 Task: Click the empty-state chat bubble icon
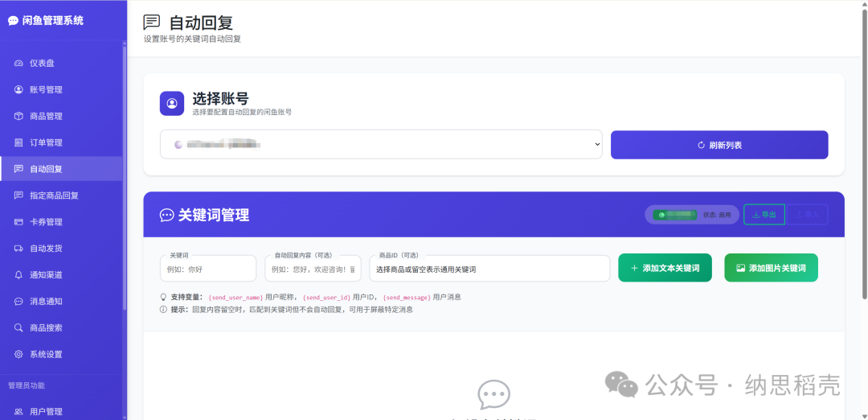493,394
